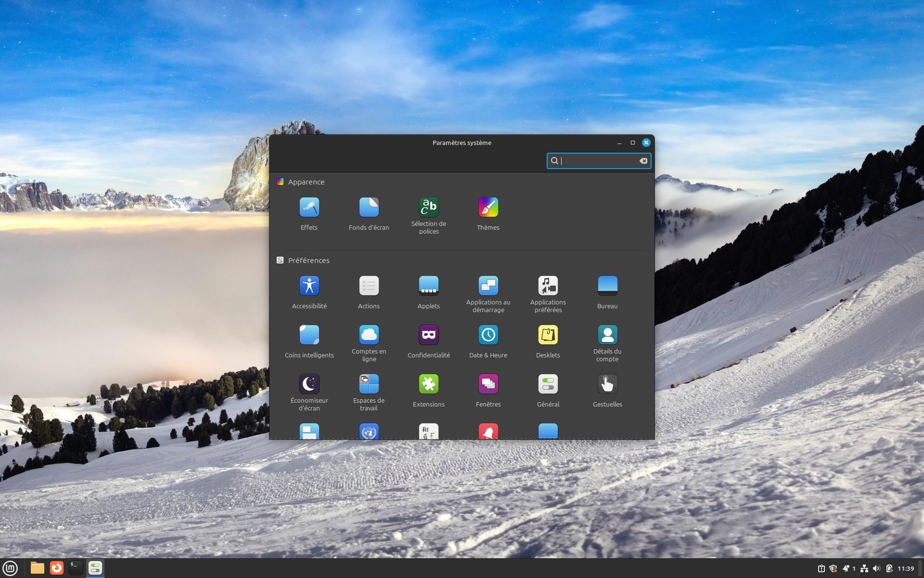924x578 pixels.
Task: Open Applications préférées settings
Action: pyautogui.click(x=548, y=285)
